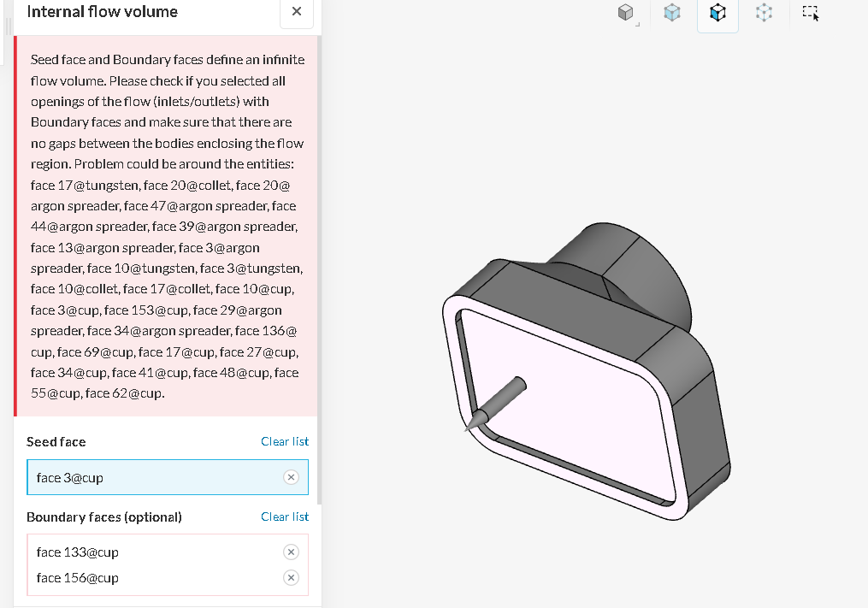Click the panel's vertical scrollbar

click(320, 269)
